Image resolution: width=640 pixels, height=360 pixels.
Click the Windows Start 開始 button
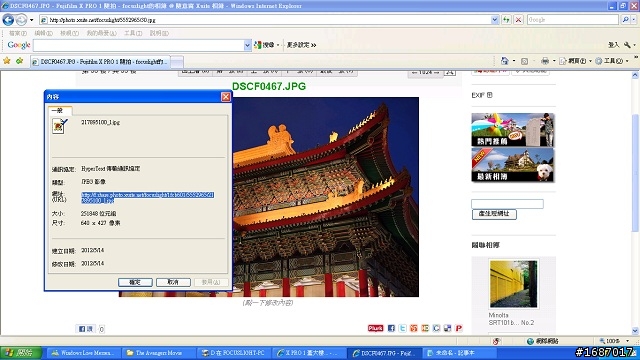pyautogui.click(x=21, y=353)
